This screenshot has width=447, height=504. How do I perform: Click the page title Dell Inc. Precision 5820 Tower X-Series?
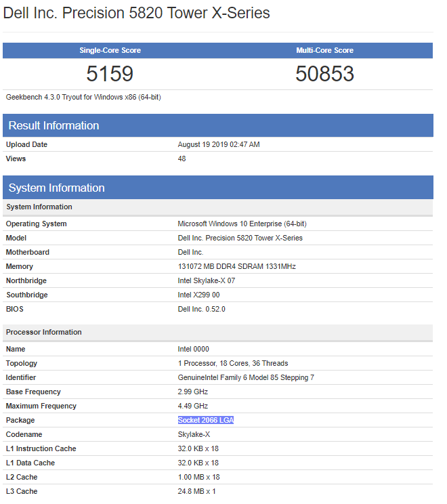click(136, 13)
